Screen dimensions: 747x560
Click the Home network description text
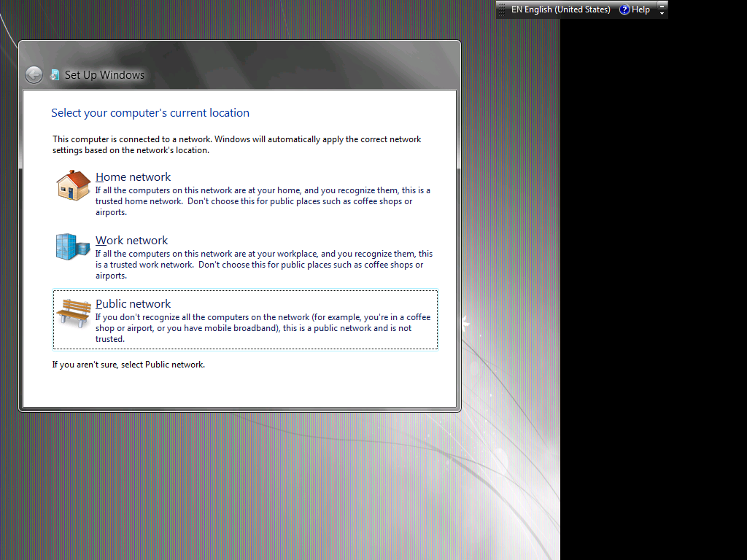[263, 201]
